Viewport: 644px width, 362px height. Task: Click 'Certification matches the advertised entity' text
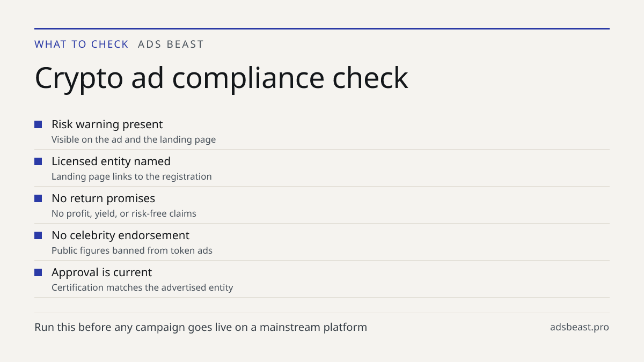[142, 287]
